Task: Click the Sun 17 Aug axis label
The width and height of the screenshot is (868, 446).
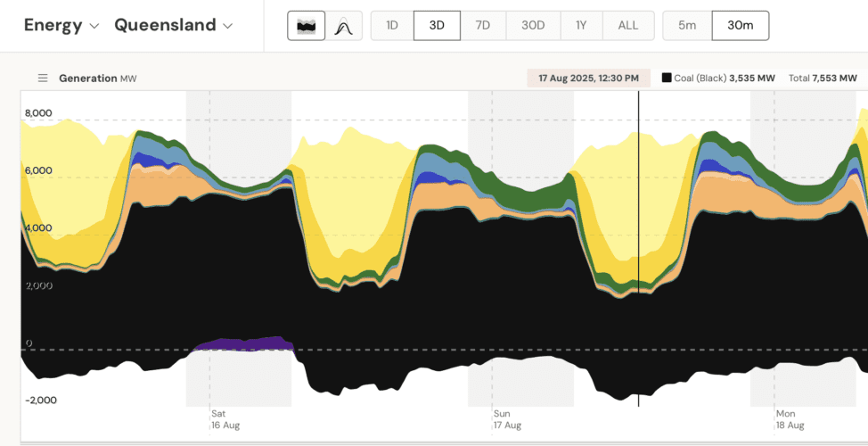Action: (x=506, y=419)
